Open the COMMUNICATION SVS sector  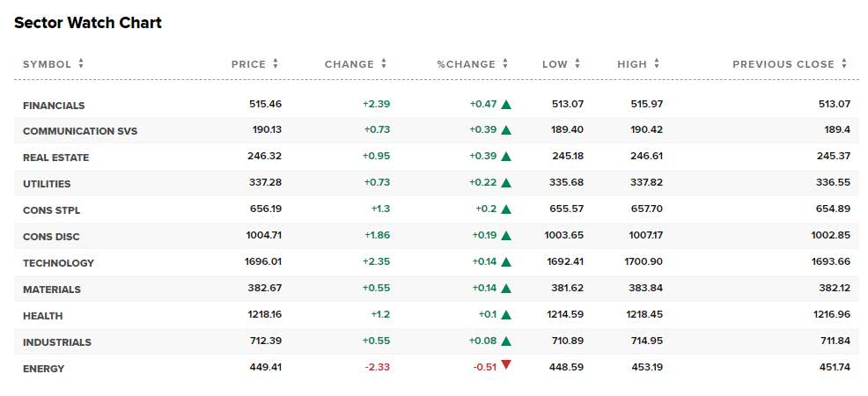80,131
